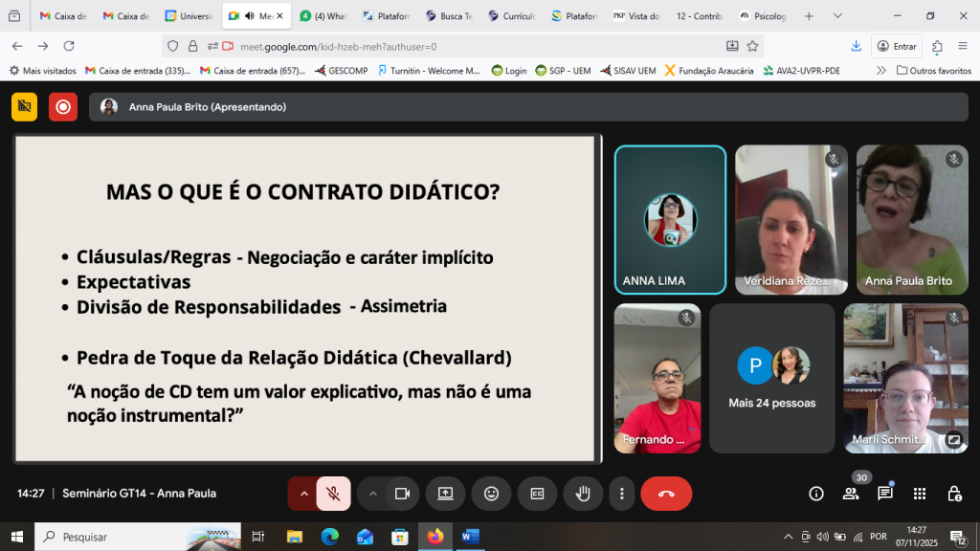Open the emoji reactions panel

[491, 494]
